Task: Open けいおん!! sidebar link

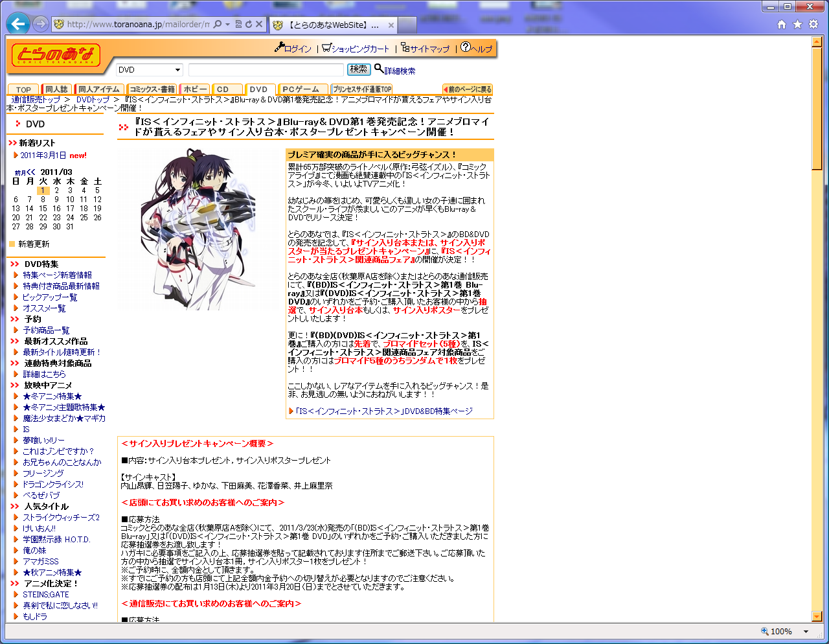Action: pyautogui.click(x=40, y=529)
